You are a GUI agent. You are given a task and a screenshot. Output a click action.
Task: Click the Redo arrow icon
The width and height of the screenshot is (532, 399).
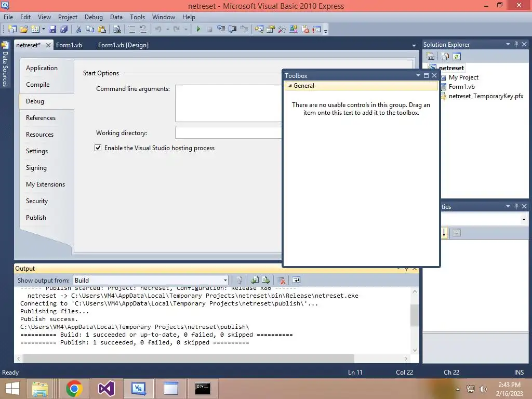[177, 29]
